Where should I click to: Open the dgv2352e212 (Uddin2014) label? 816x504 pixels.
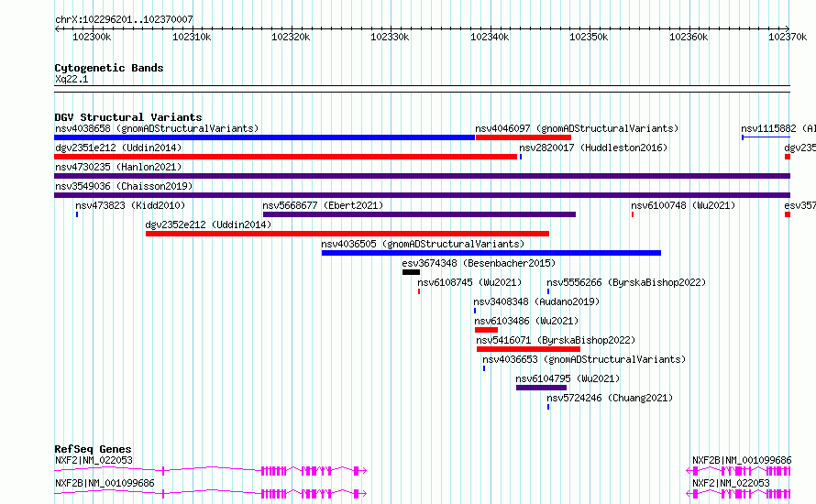pyautogui.click(x=208, y=225)
